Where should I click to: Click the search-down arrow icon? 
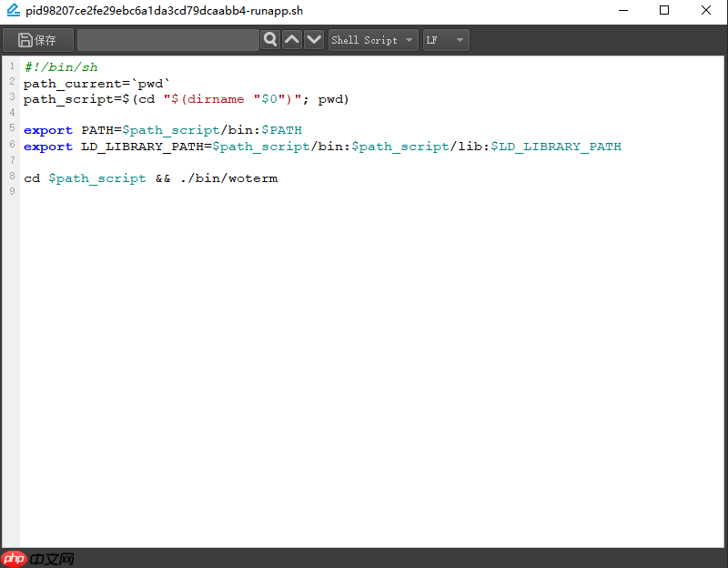pos(313,39)
